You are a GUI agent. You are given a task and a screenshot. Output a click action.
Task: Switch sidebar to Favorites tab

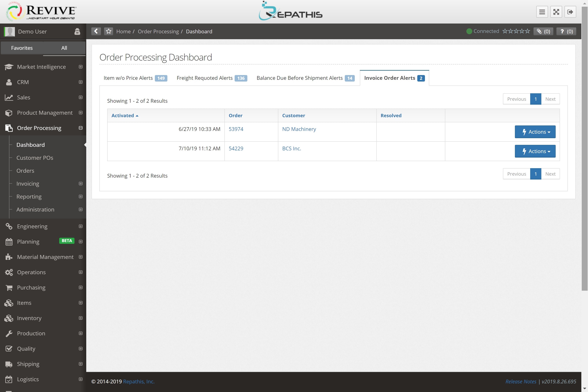[x=22, y=48]
